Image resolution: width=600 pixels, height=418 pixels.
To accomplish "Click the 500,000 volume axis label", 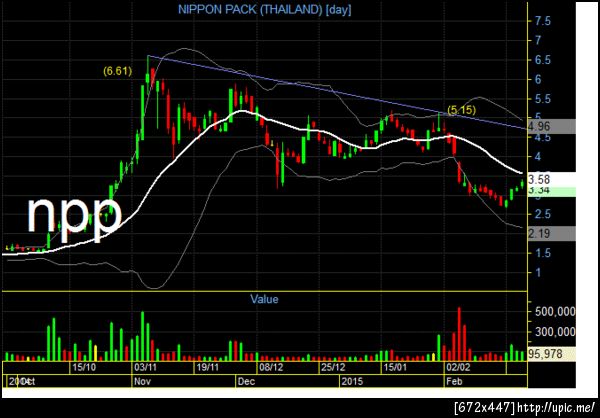I will 555,312.
